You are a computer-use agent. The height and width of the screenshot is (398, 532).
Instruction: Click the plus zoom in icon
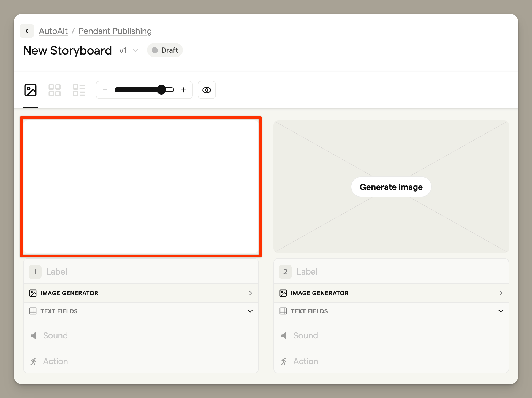pos(184,90)
